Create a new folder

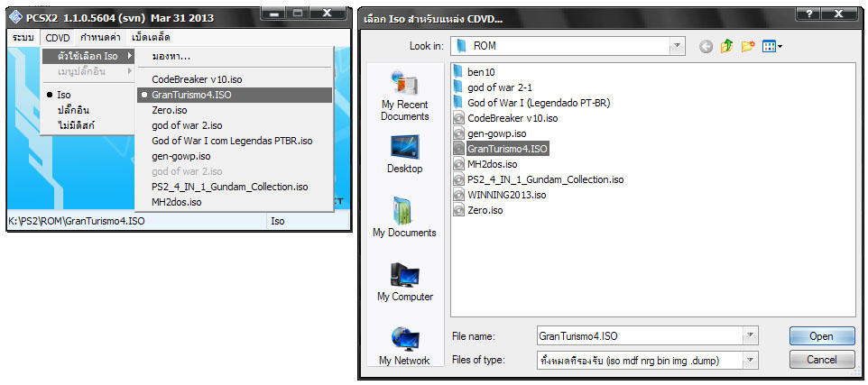[x=748, y=46]
